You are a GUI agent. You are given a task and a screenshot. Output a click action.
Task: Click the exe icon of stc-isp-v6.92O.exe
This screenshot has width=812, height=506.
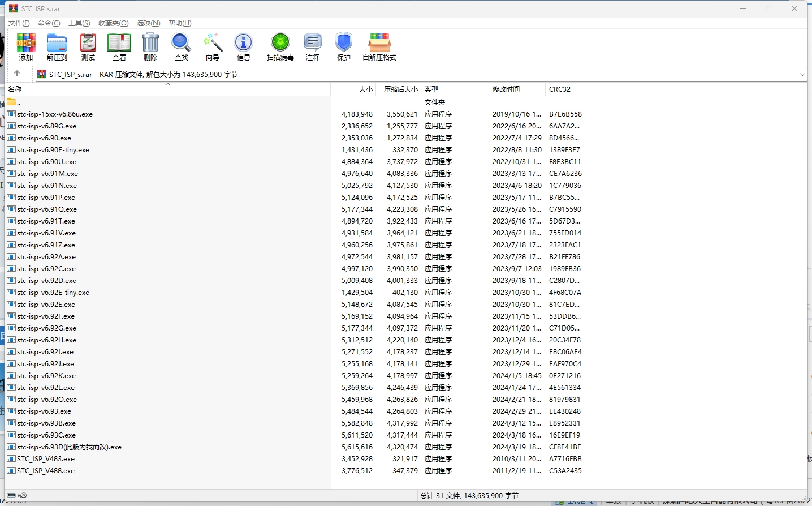tap(11, 399)
